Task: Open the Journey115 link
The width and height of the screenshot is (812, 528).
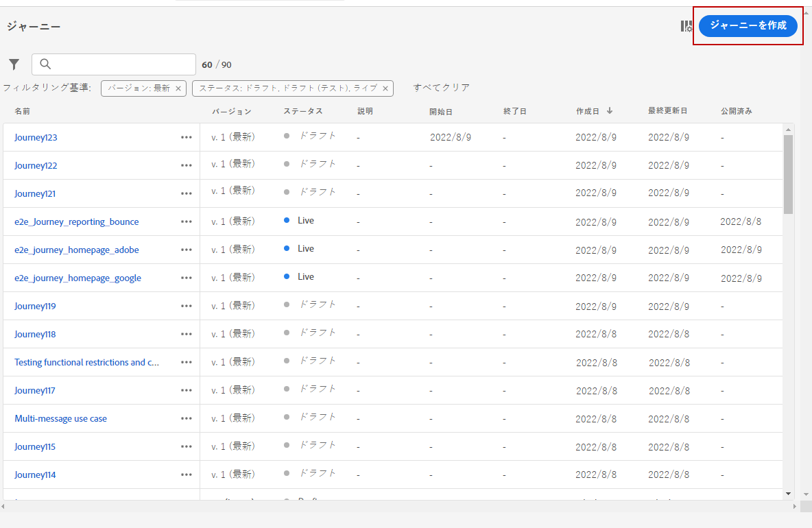Action: coord(35,446)
